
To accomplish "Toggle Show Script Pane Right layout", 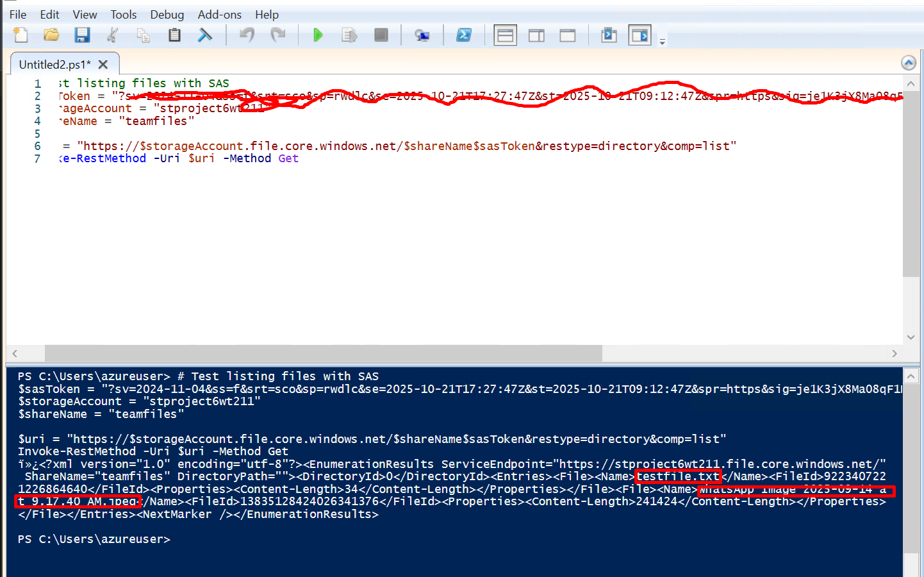I will (x=536, y=35).
